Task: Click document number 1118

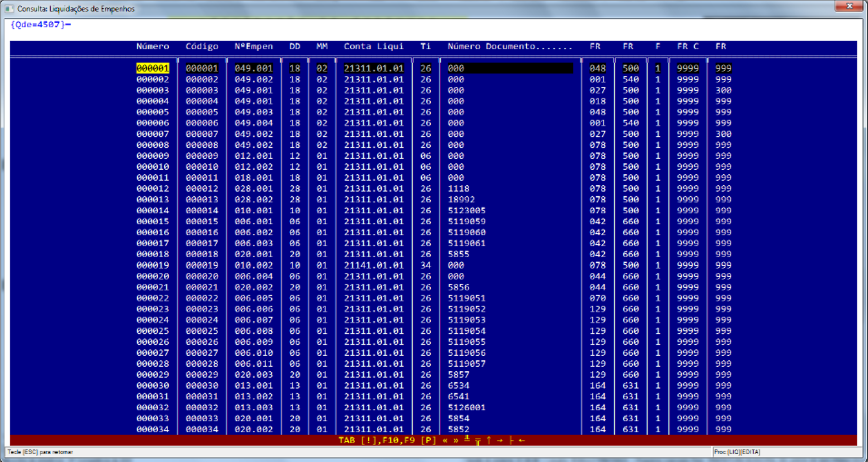Action: 458,188
